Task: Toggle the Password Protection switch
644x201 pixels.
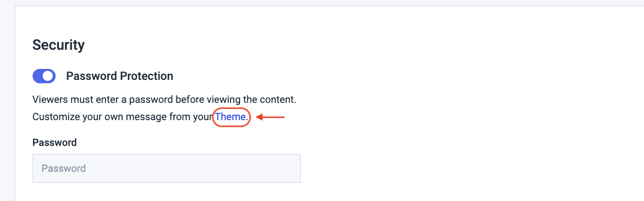Action: (44, 76)
